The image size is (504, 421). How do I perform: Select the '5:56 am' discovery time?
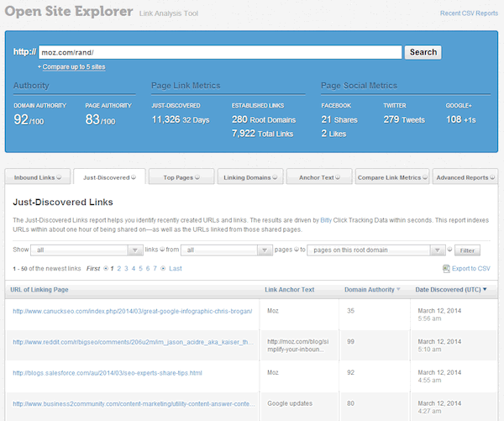pos(429,318)
